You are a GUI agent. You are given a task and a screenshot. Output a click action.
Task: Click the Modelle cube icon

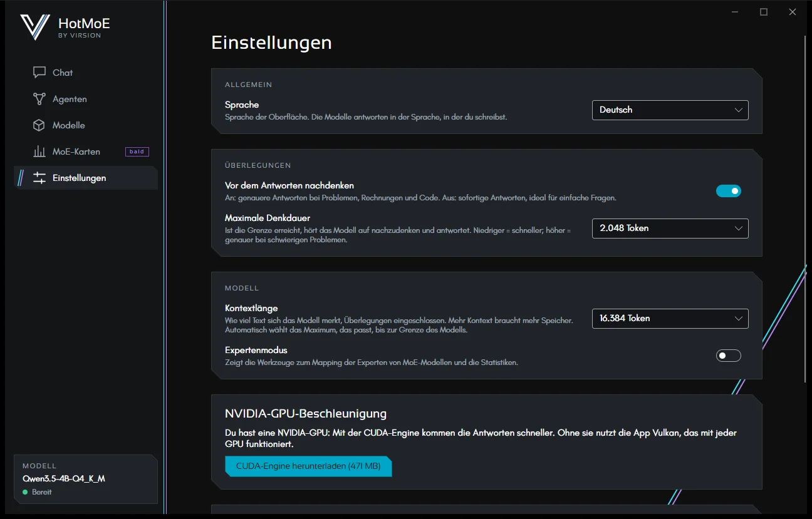39,125
